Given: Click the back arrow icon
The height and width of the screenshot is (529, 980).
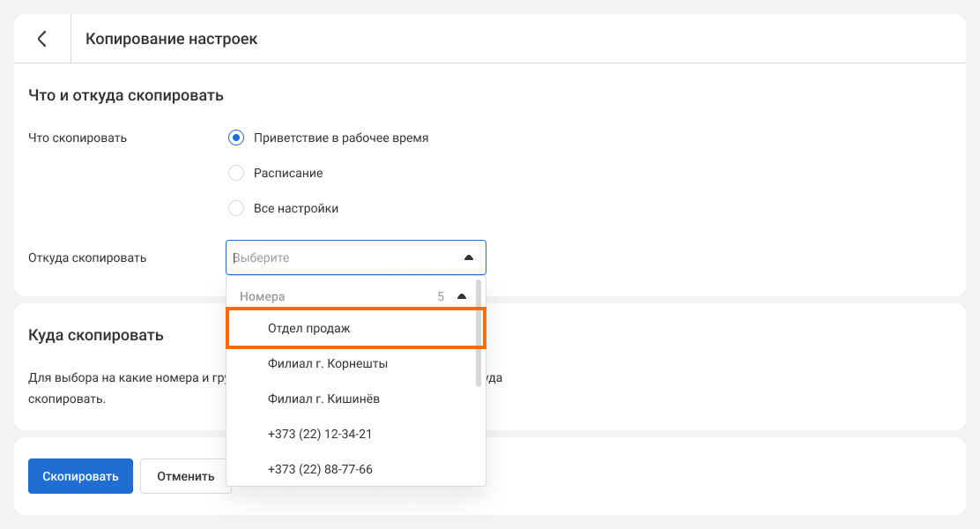Looking at the screenshot, I should click(41, 39).
